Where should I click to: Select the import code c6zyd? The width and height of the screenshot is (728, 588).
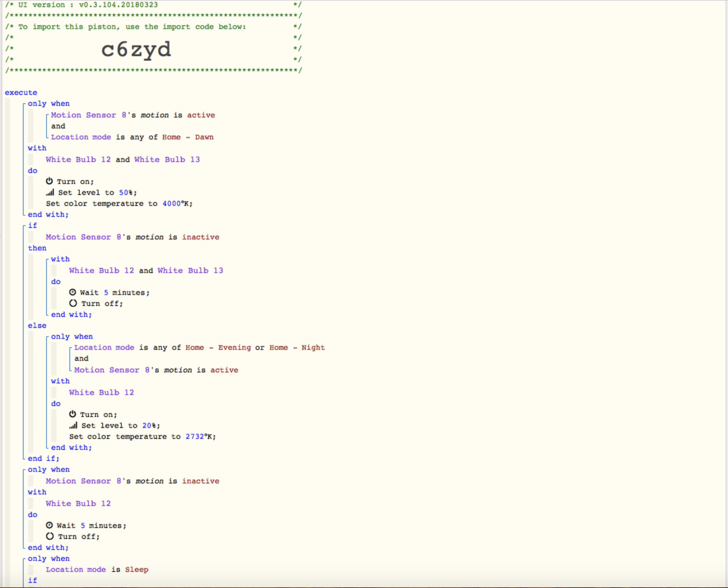(136, 49)
